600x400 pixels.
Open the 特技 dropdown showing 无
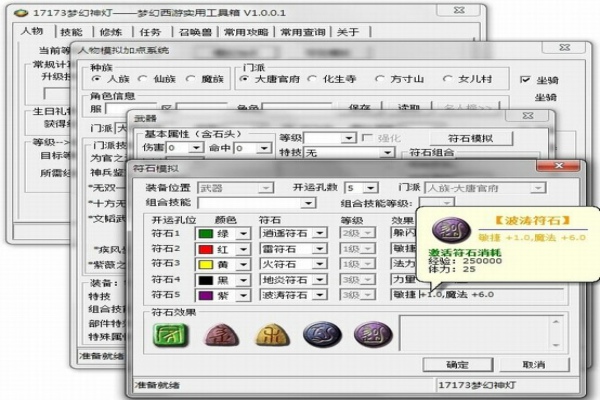(387, 153)
